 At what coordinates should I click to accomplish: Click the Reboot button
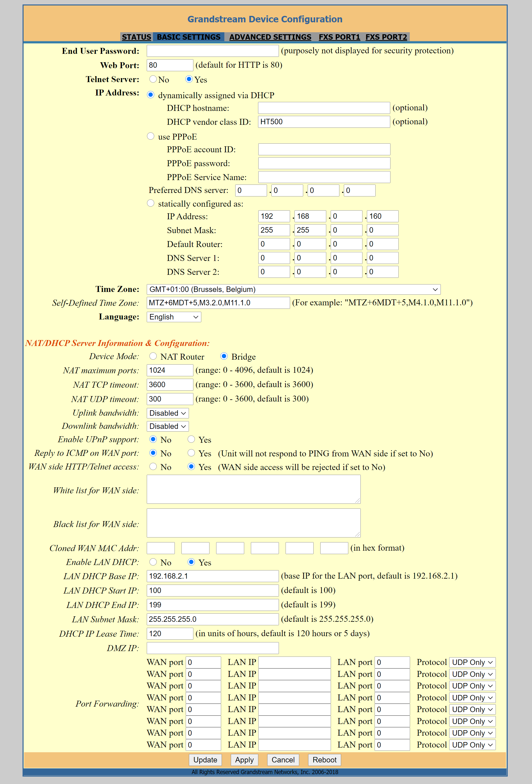[x=324, y=760]
